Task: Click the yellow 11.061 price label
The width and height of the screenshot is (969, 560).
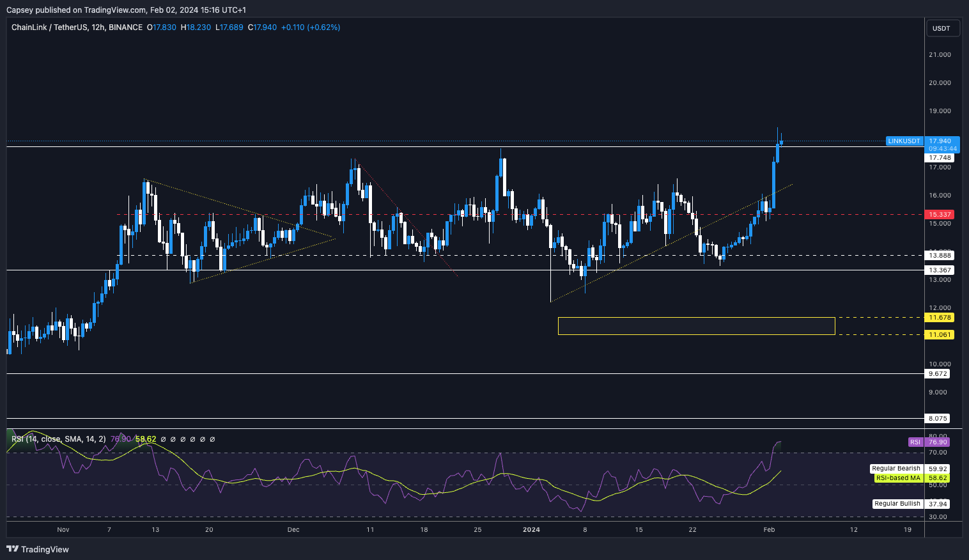Action: tap(940, 335)
